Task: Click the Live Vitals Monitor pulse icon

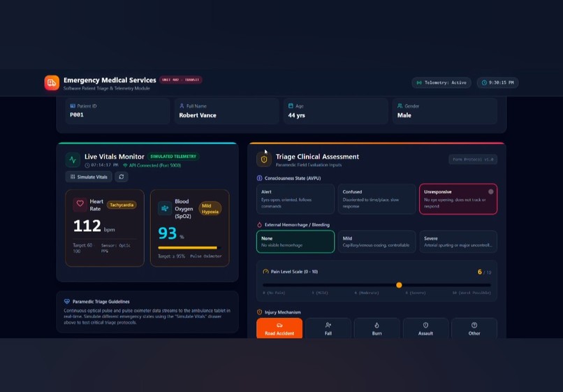Action: pyautogui.click(x=73, y=160)
